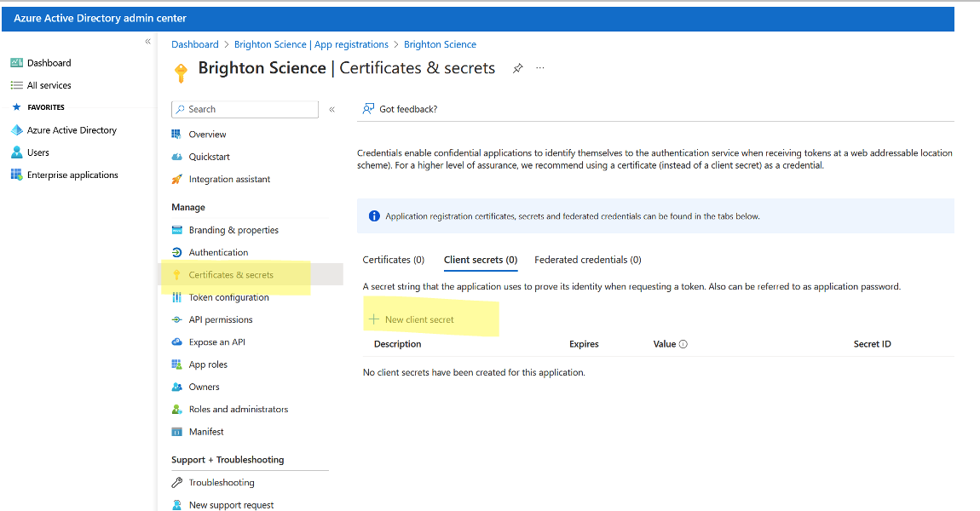Click the Integration assistant rocket icon
980x511 pixels.
coord(177,179)
